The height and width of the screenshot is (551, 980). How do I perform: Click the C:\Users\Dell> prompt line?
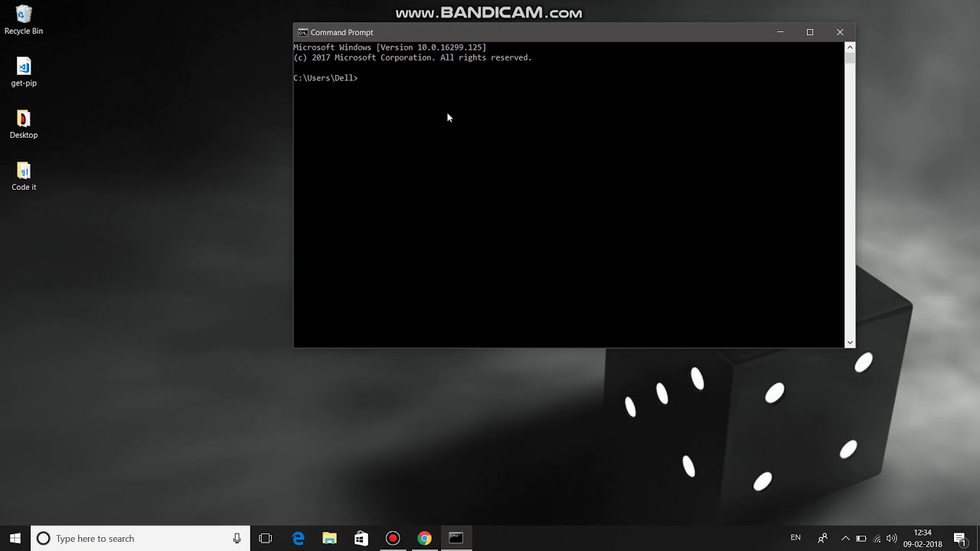click(x=325, y=78)
